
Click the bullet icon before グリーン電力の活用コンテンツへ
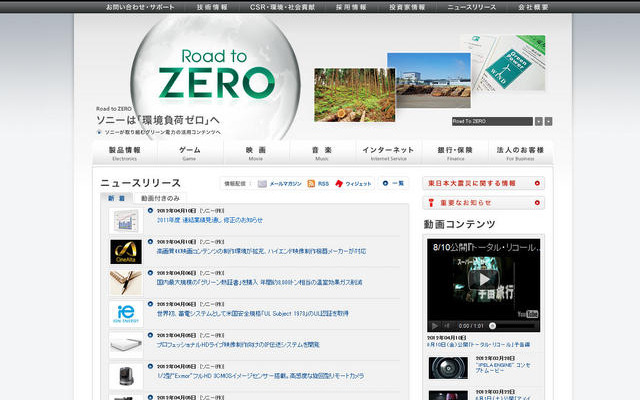[99, 132]
